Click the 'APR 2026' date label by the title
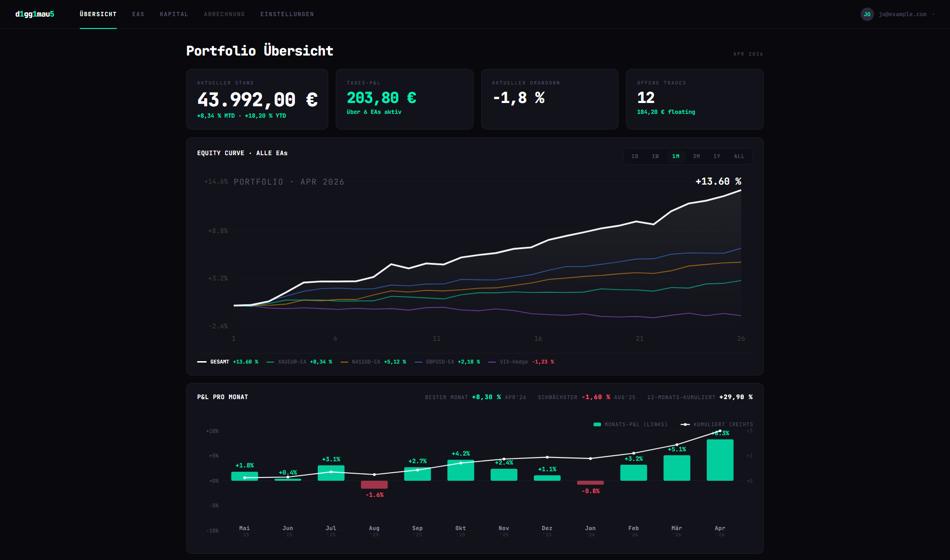The width and height of the screenshot is (950, 560). pyautogui.click(x=748, y=54)
